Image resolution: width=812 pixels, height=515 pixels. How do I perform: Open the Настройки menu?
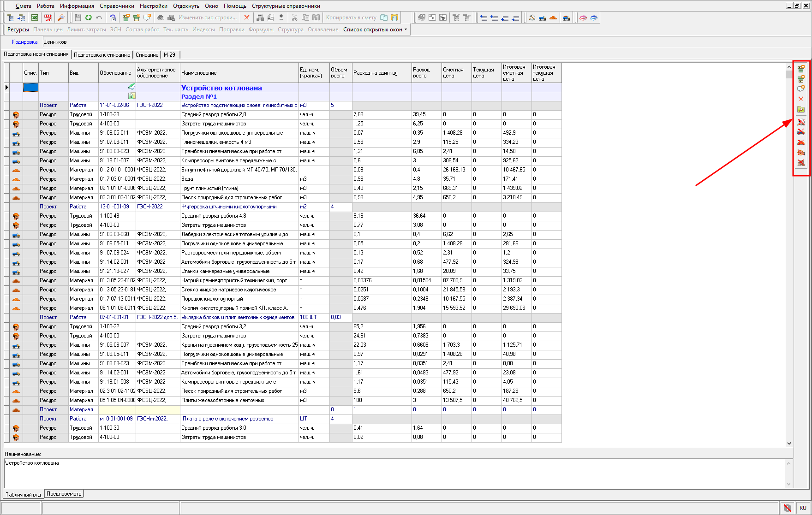tap(154, 6)
